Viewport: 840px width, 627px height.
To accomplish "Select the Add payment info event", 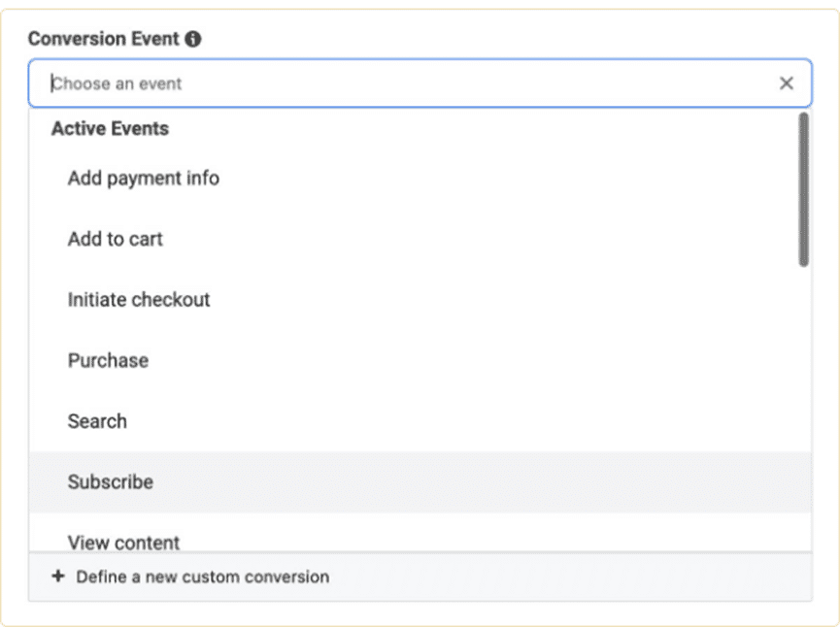I will [143, 179].
